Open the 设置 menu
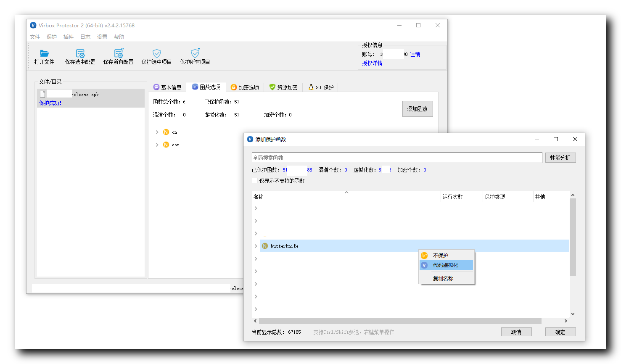This screenshot has width=621, height=364. point(102,37)
